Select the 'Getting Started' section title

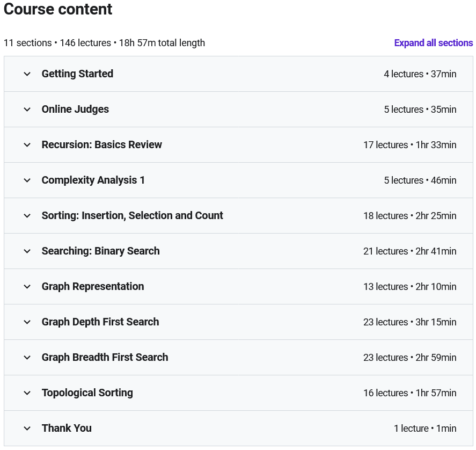click(77, 74)
